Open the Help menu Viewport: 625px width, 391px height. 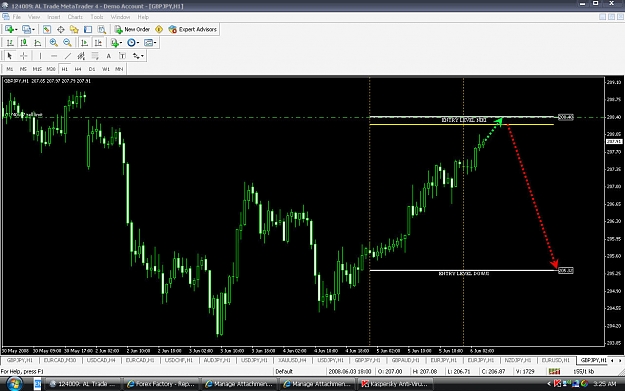pos(143,17)
